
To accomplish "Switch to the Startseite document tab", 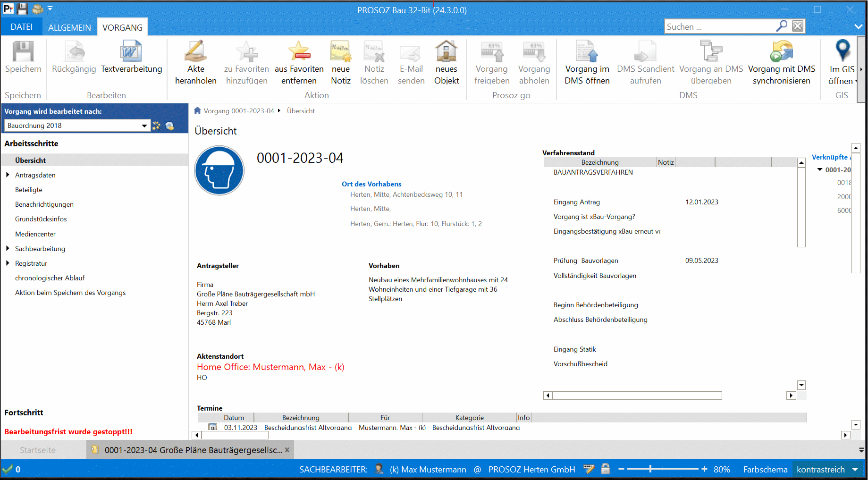I will coord(38,450).
